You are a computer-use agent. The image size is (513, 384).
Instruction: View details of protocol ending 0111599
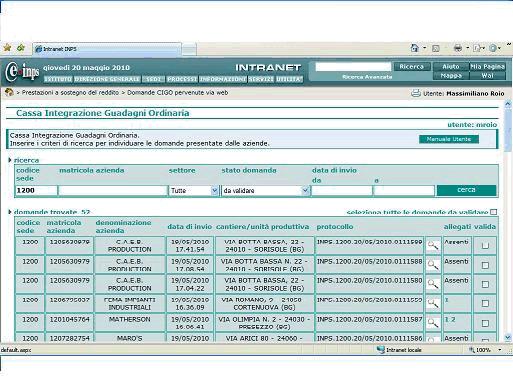(x=433, y=246)
